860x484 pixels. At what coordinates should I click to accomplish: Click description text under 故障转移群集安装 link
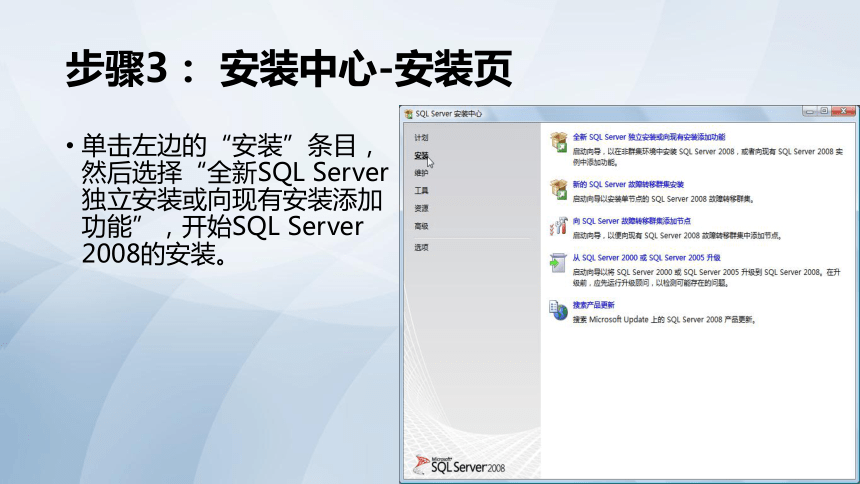(x=663, y=199)
